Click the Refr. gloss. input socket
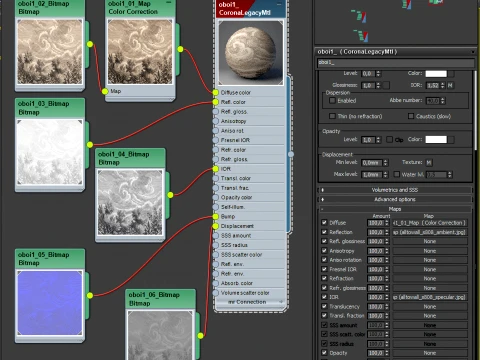 tap(216, 159)
